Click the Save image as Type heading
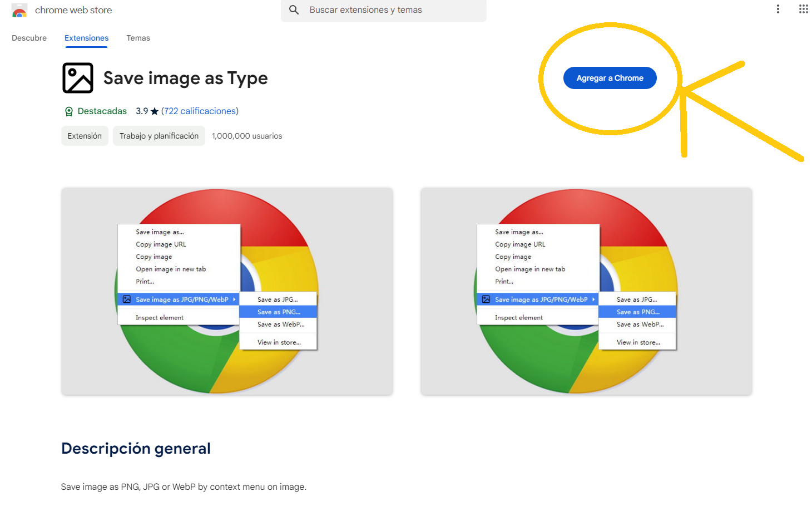Image resolution: width=812 pixels, height=506 pixels. click(x=185, y=78)
